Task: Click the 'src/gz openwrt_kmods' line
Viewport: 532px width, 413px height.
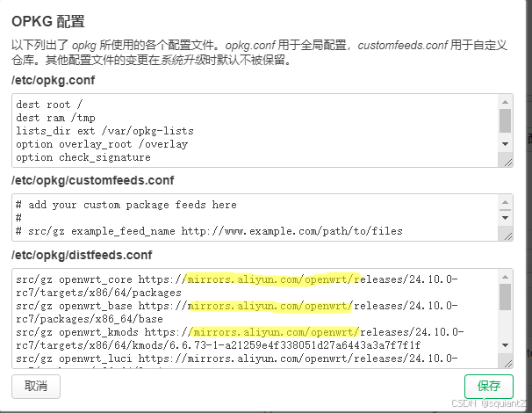Action: tap(240, 332)
